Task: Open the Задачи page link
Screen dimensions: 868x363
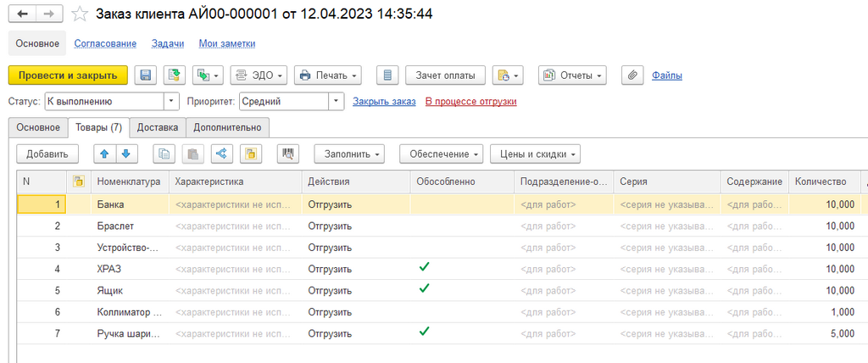Action: click(168, 43)
